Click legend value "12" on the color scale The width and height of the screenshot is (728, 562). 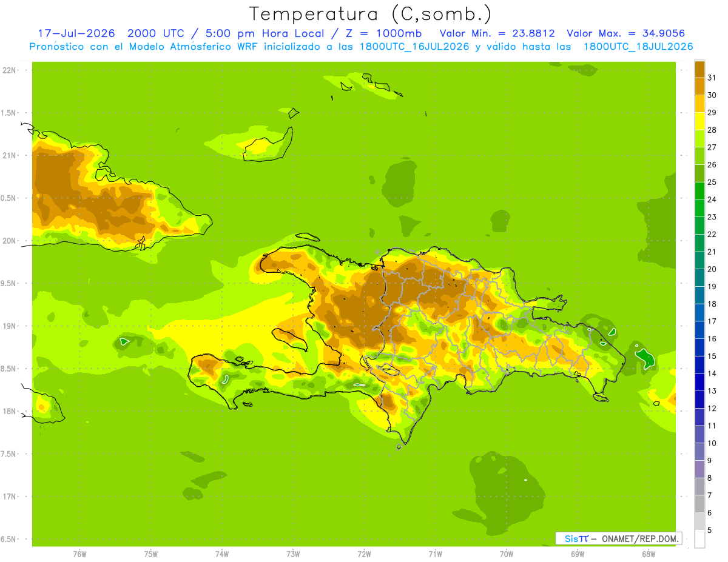click(712, 409)
